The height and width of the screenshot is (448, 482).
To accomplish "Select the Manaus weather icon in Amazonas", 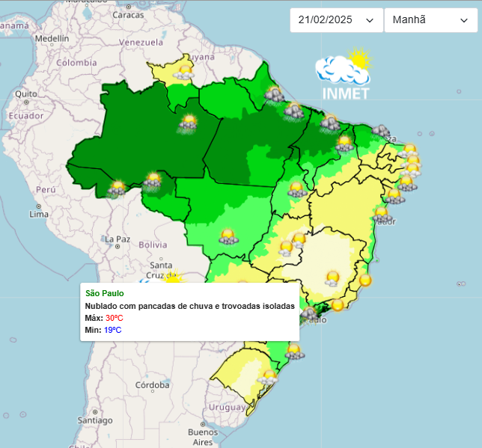I will pos(188,123).
